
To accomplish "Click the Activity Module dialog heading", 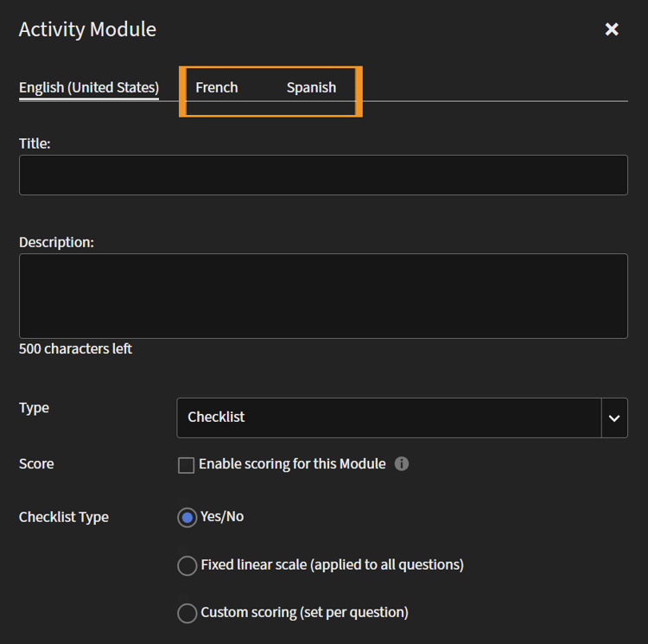I will (x=87, y=29).
